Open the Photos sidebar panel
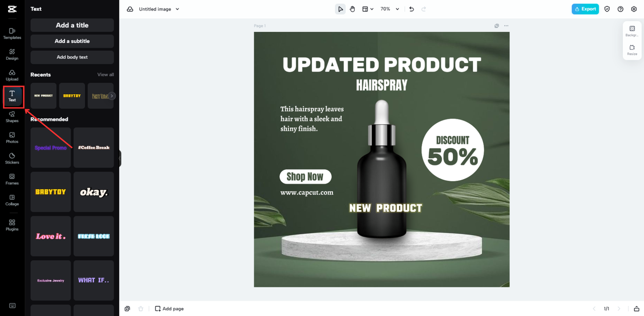The height and width of the screenshot is (316, 644). [x=12, y=138]
